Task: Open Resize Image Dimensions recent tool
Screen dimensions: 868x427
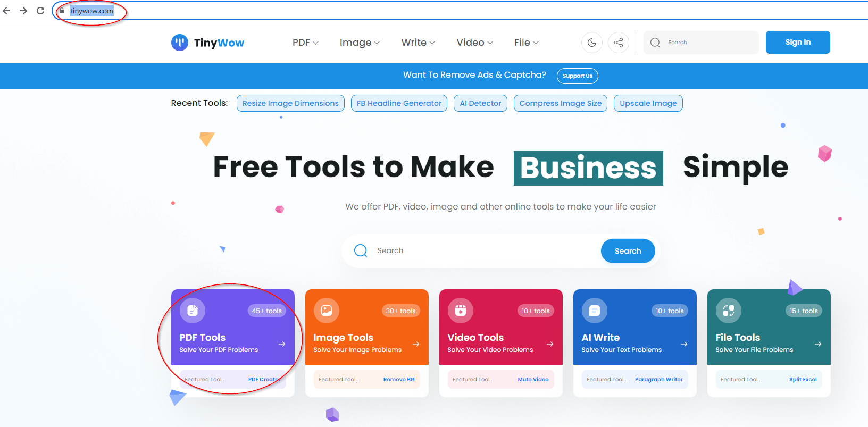Action: click(290, 103)
